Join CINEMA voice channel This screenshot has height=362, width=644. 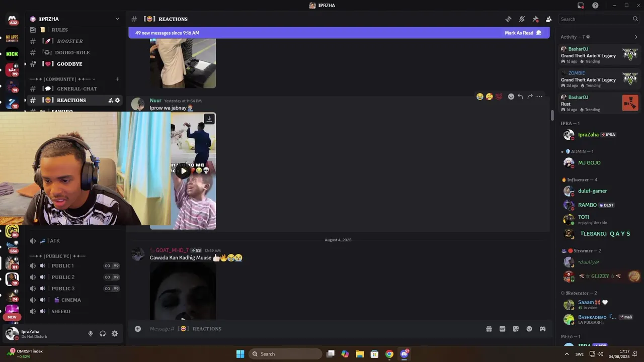(x=75, y=300)
